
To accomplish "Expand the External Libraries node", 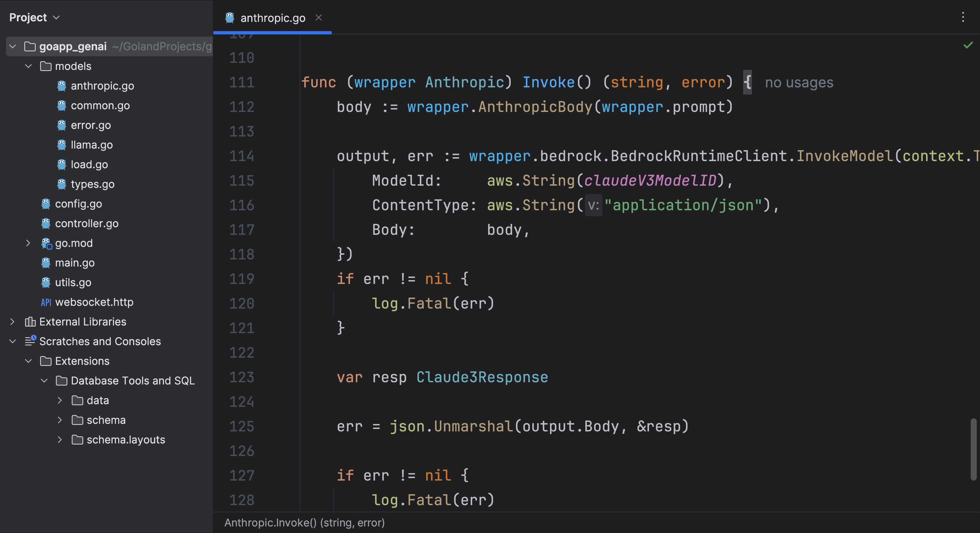I will (13, 322).
